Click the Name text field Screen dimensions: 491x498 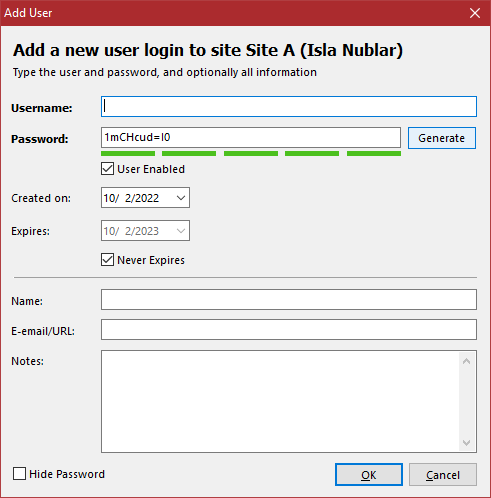289,300
